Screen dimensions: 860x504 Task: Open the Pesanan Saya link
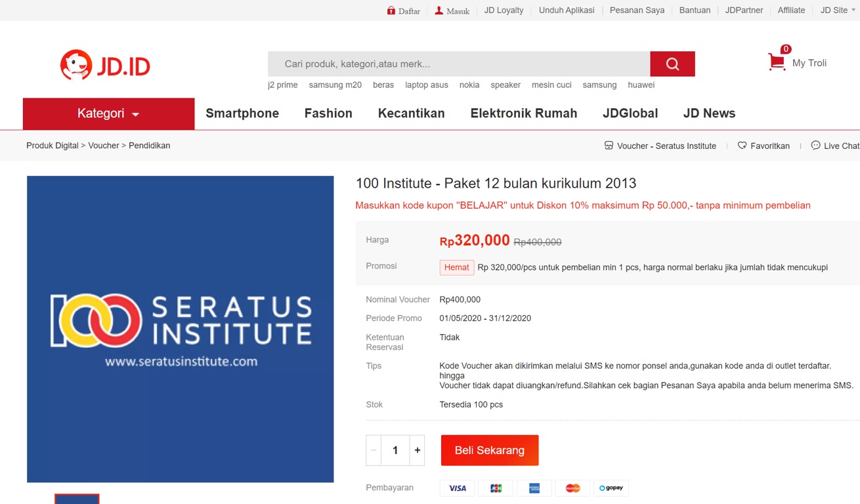637,10
